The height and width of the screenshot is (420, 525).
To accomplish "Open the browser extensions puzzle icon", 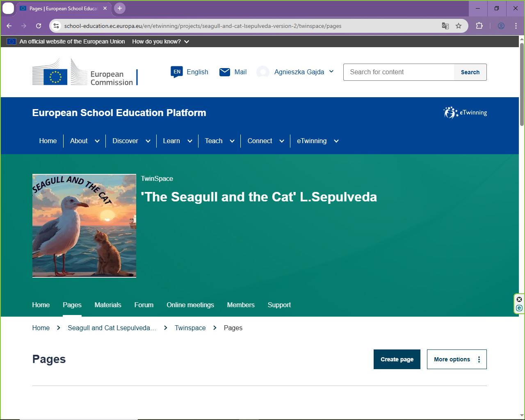I will click(x=479, y=26).
